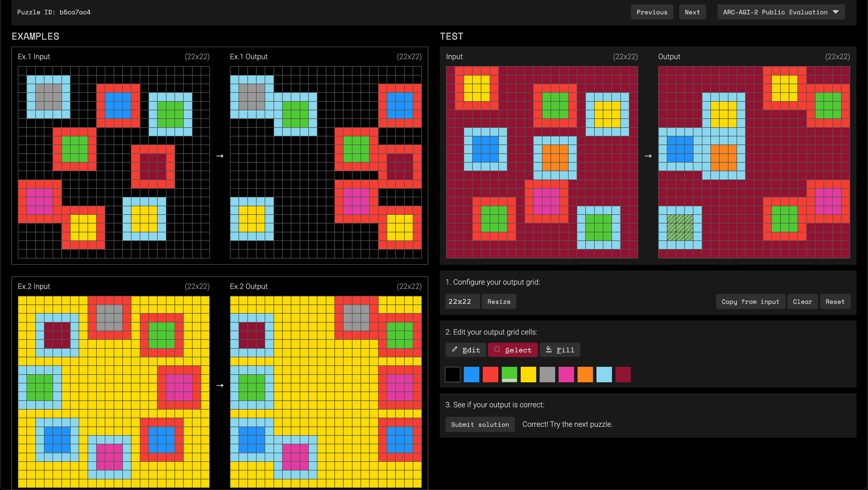
Task: Pick the yellow color swatch
Action: tap(528, 374)
